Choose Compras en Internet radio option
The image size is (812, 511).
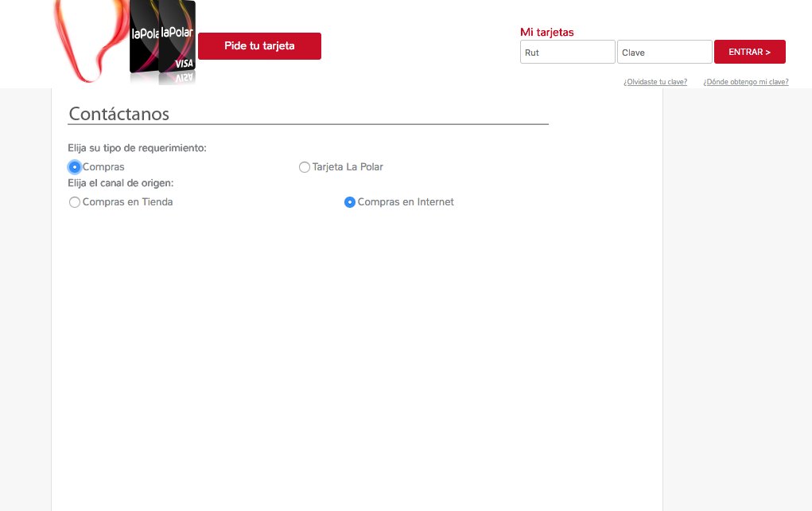[x=350, y=202]
